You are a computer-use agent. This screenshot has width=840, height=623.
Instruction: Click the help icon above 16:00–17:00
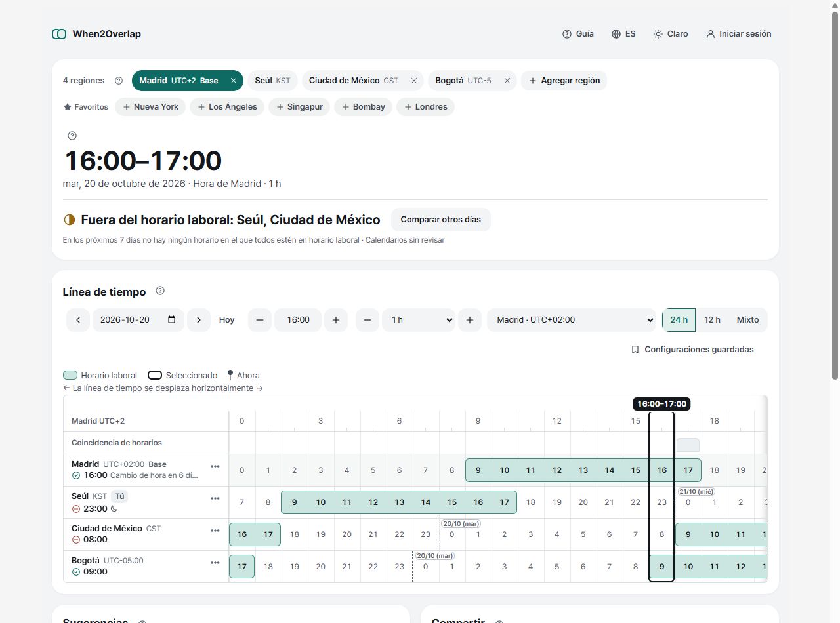tap(72, 136)
